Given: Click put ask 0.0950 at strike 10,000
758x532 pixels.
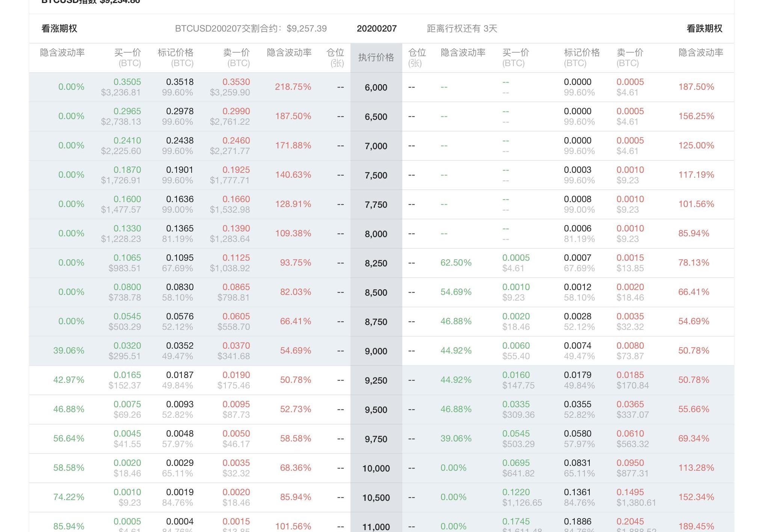Looking at the screenshot, I should coord(630,463).
